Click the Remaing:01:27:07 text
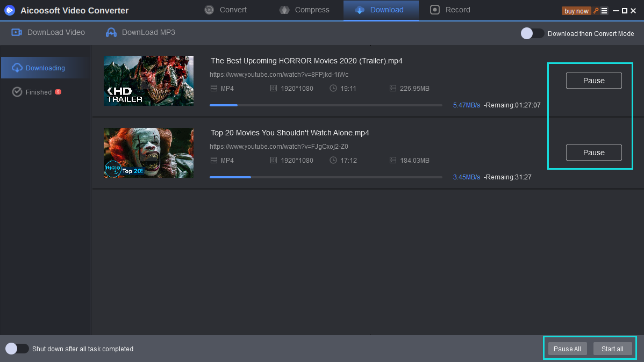 tap(512, 105)
